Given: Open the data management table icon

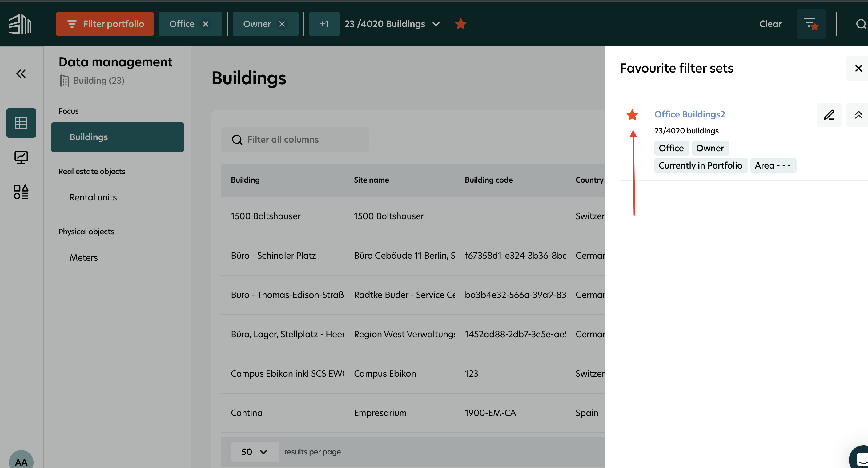Looking at the screenshot, I should point(21,123).
